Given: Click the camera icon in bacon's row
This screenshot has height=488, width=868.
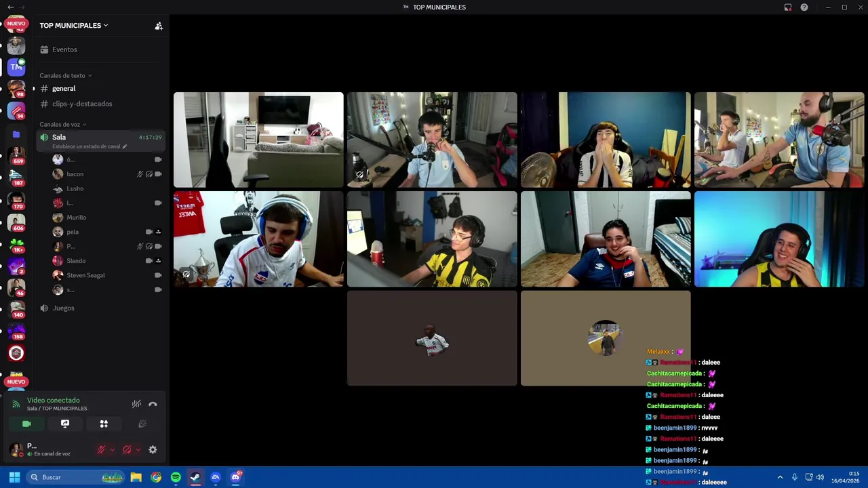Looking at the screenshot, I should [x=158, y=174].
